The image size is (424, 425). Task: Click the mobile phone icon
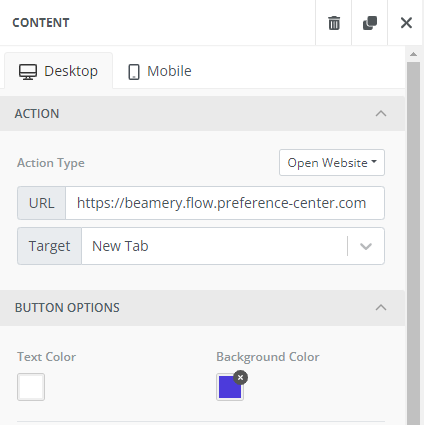(134, 72)
